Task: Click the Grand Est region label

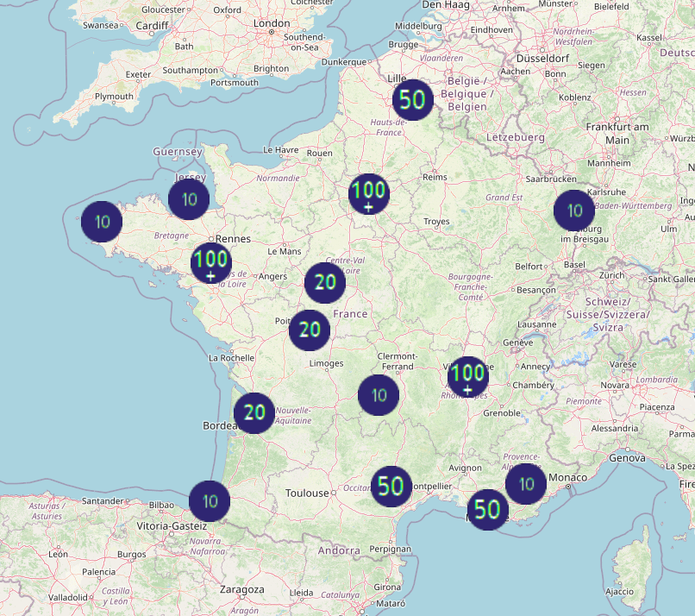Action: 504,198
